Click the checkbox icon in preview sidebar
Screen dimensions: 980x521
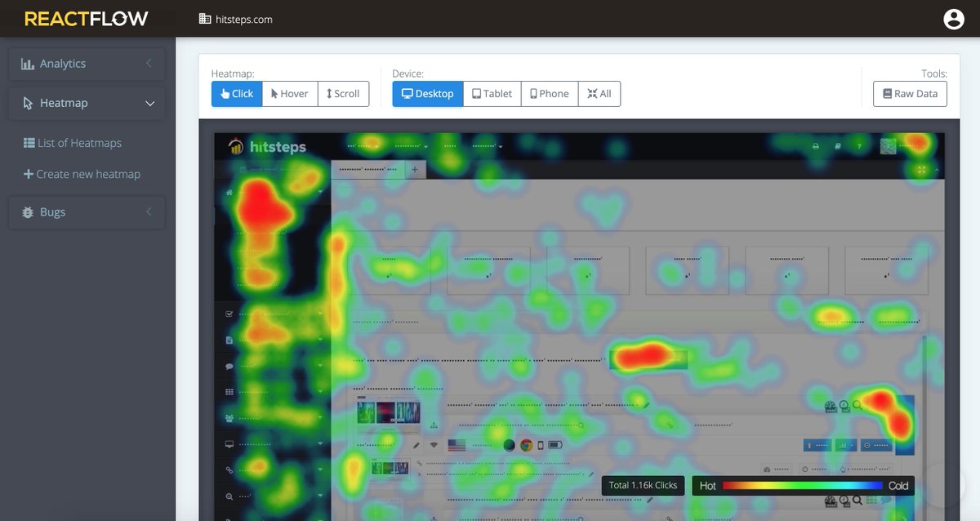click(229, 314)
